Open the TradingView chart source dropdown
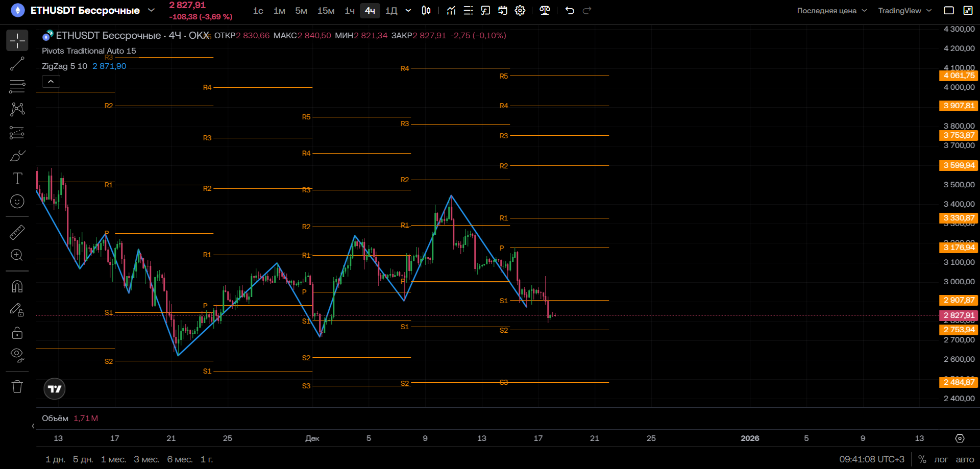This screenshot has width=980, height=469. coord(905,11)
